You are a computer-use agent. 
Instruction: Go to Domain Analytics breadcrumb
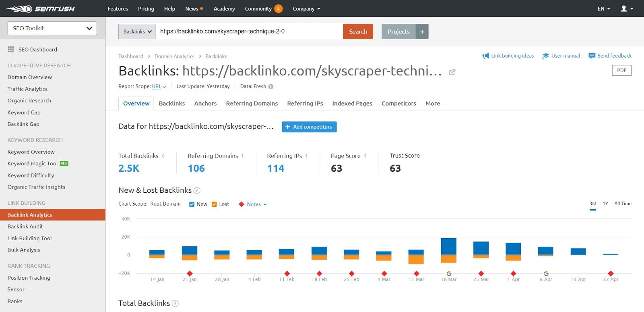pos(174,56)
